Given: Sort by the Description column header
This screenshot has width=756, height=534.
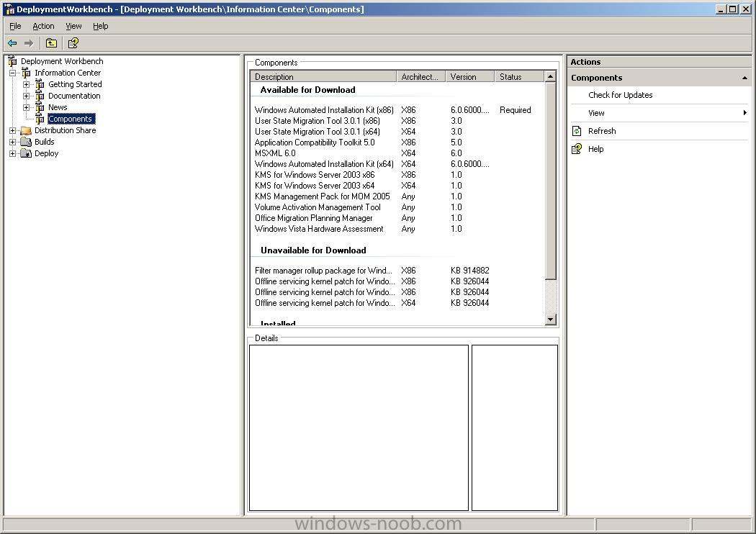Looking at the screenshot, I should click(x=323, y=76).
